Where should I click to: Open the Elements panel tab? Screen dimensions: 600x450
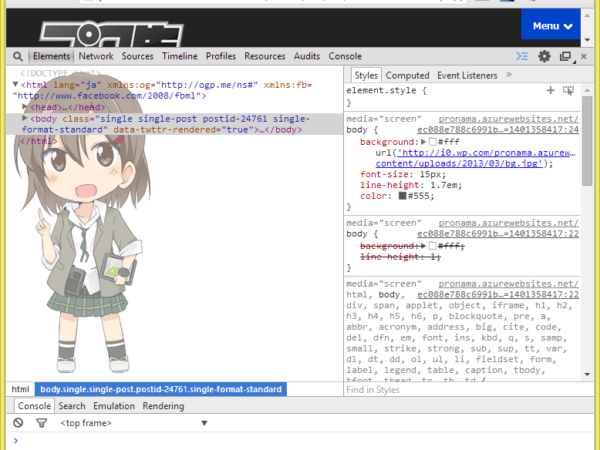(51, 56)
